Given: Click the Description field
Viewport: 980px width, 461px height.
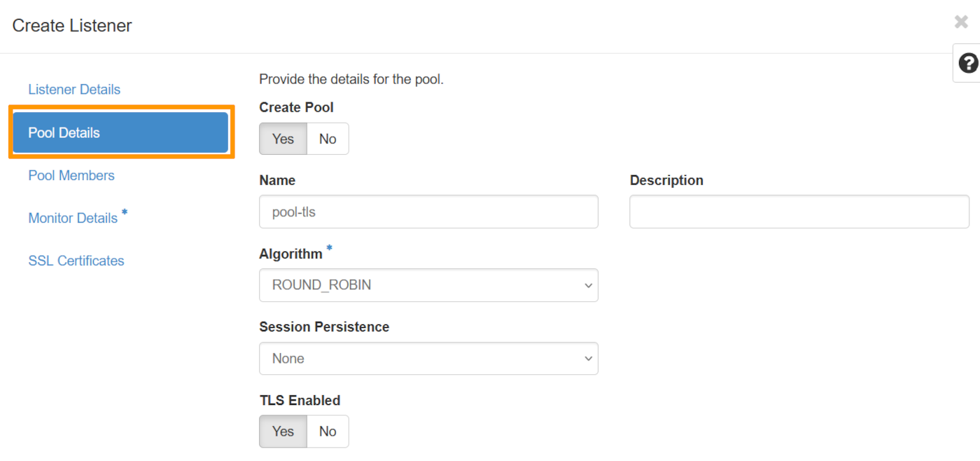Looking at the screenshot, I should pos(797,212).
